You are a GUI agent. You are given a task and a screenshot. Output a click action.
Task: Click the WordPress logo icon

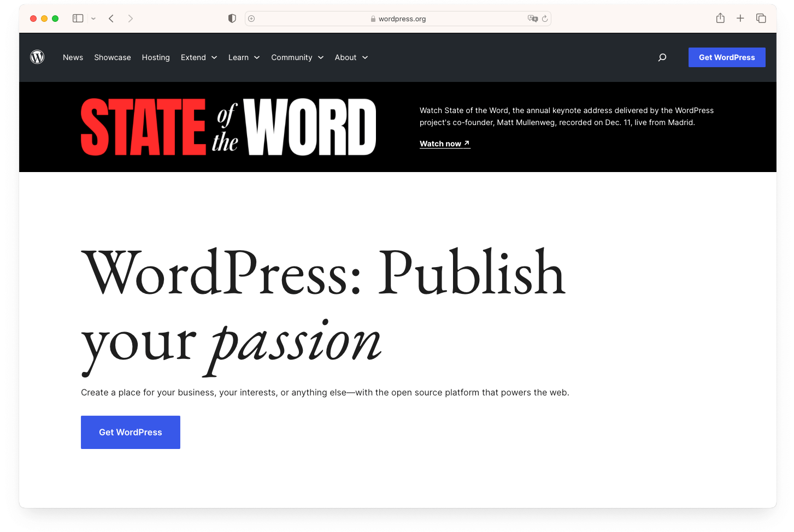pyautogui.click(x=37, y=57)
